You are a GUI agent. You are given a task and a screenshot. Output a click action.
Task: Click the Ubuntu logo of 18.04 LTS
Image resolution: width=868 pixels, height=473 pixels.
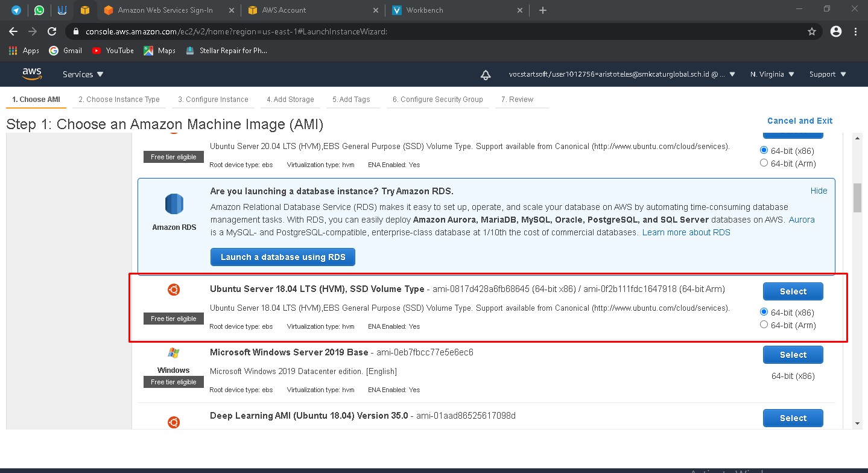tap(174, 290)
